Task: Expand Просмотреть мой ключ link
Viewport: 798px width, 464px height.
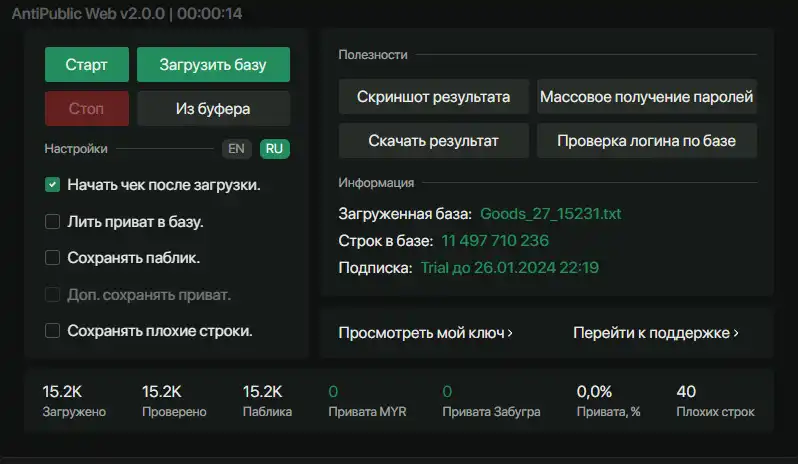Action: [x=425, y=333]
